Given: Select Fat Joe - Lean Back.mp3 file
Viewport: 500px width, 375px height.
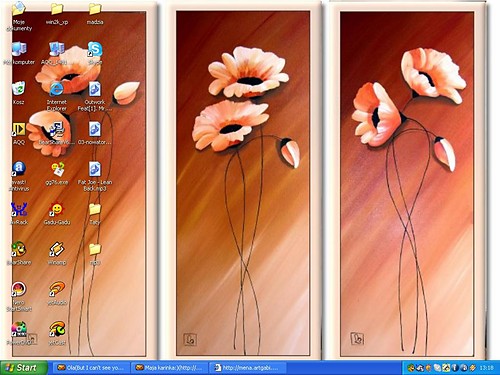Looking at the screenshot, I should point(95,169).
